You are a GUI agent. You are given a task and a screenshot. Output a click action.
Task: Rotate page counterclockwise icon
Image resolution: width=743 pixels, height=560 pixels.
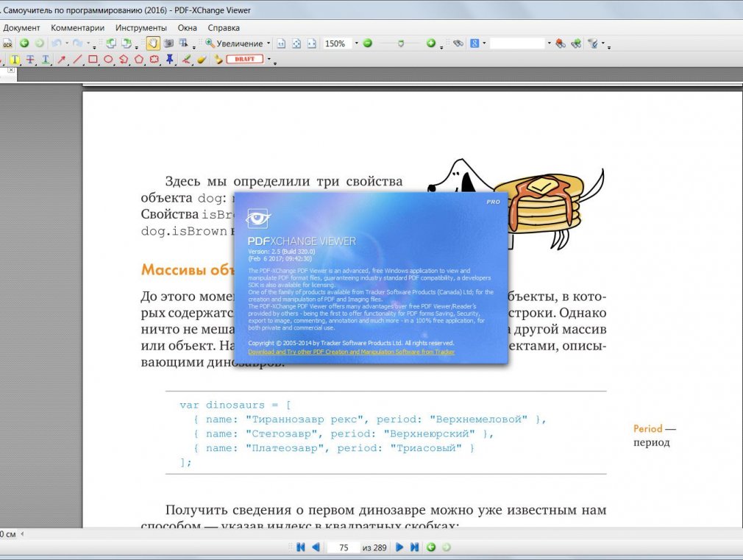pos(111,43)
